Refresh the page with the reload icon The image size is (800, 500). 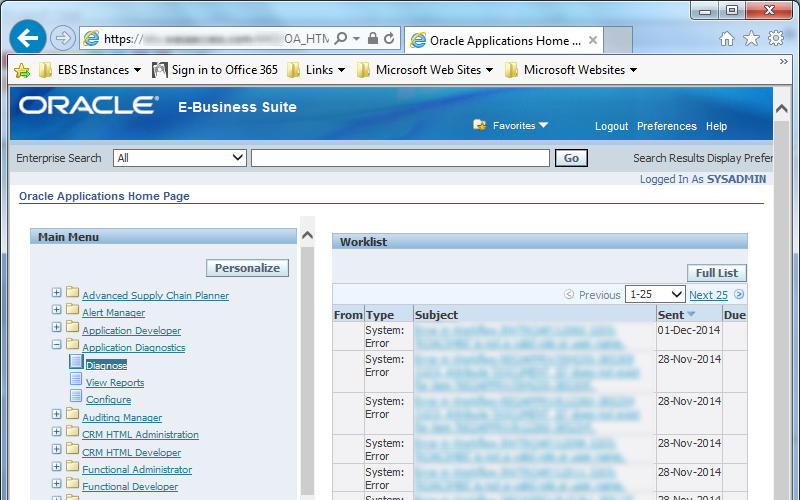[389, 38]
